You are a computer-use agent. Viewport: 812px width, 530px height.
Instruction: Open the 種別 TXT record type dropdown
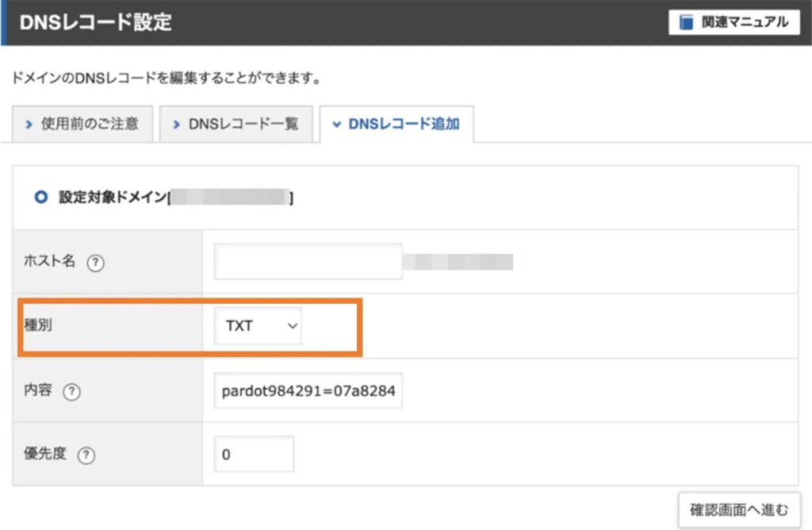(258, 326)
